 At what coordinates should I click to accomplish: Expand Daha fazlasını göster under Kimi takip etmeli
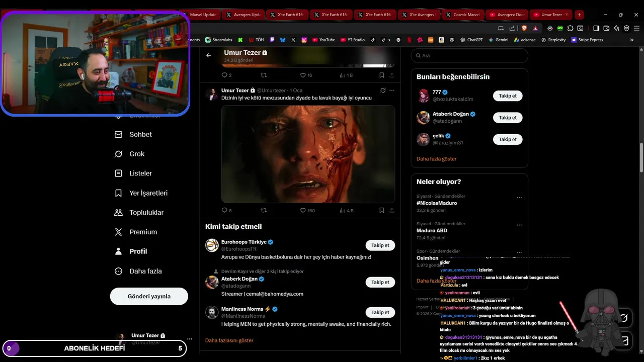point(229,340)
